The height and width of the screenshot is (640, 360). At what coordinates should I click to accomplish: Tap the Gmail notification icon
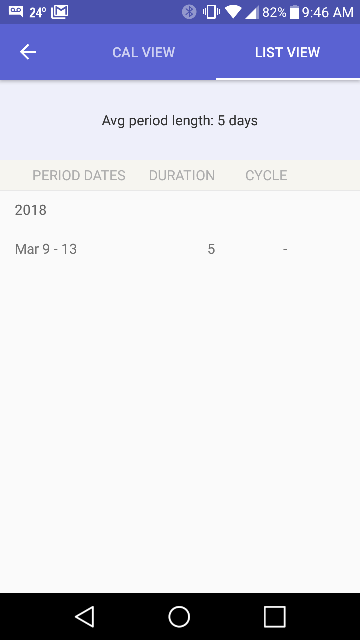(60, 12)
